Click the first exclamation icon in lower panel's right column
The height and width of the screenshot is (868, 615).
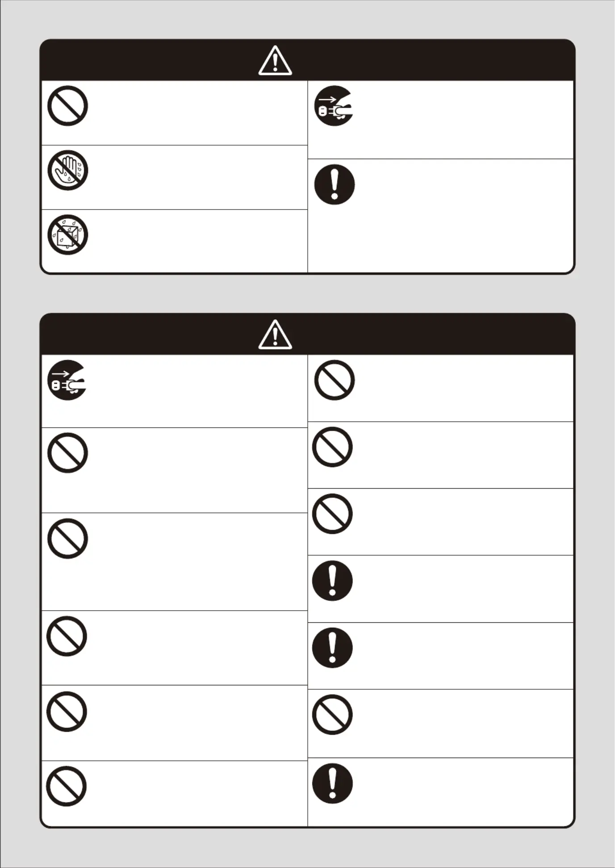(332, 581)
